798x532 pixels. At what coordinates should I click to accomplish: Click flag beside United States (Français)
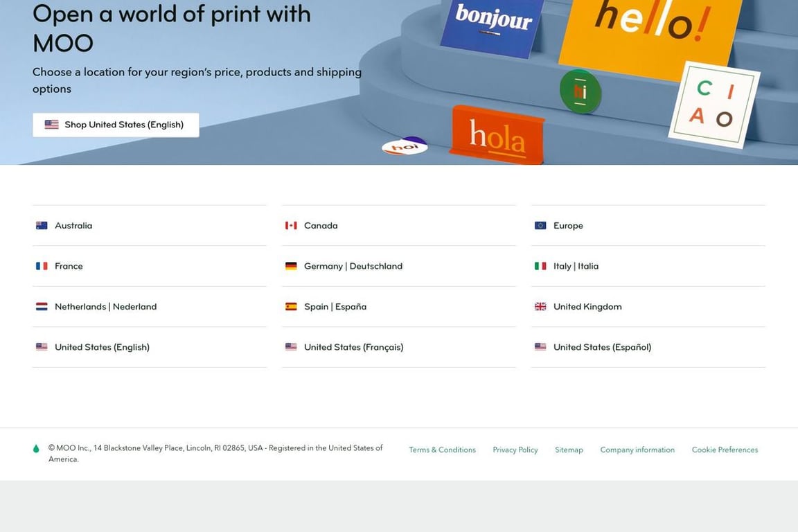[291, 347]
